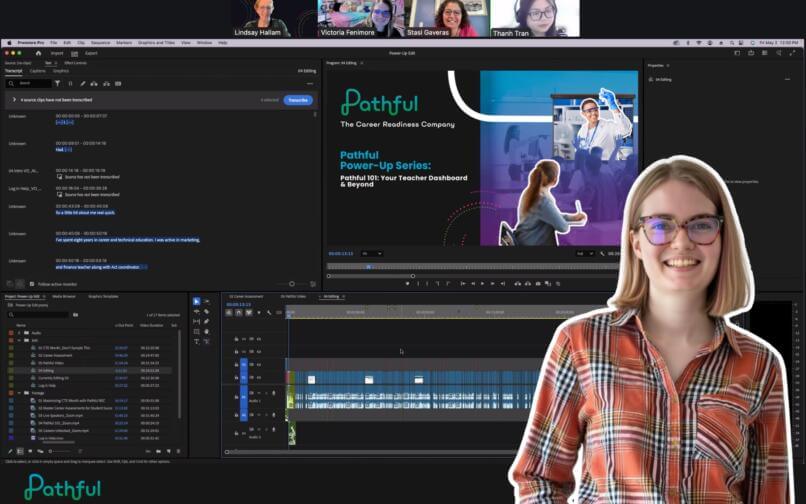Toggle snap in timeline (magnet icon)
Image resolution: width=806 pixels, height=504 pixels.
[x=236, y=312]
